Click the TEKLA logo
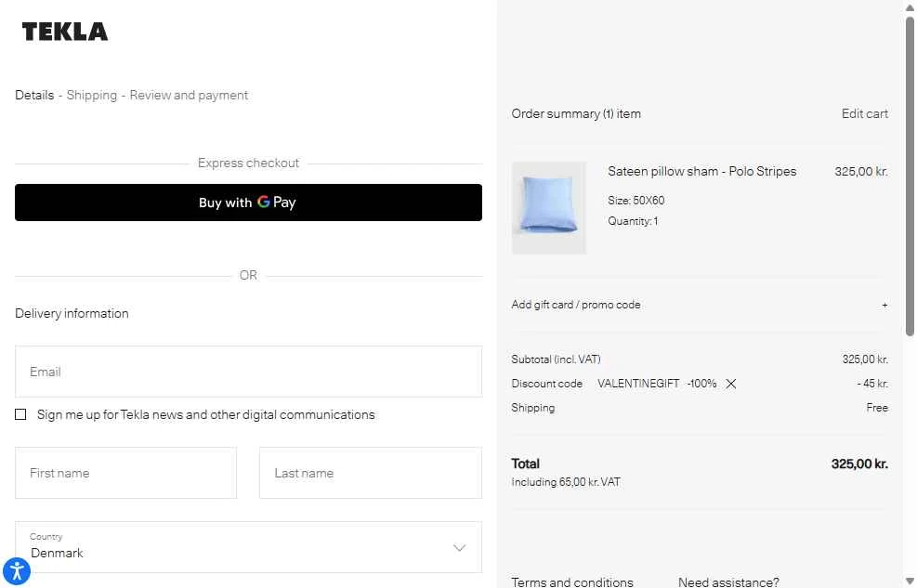 [x=65, y=32]
